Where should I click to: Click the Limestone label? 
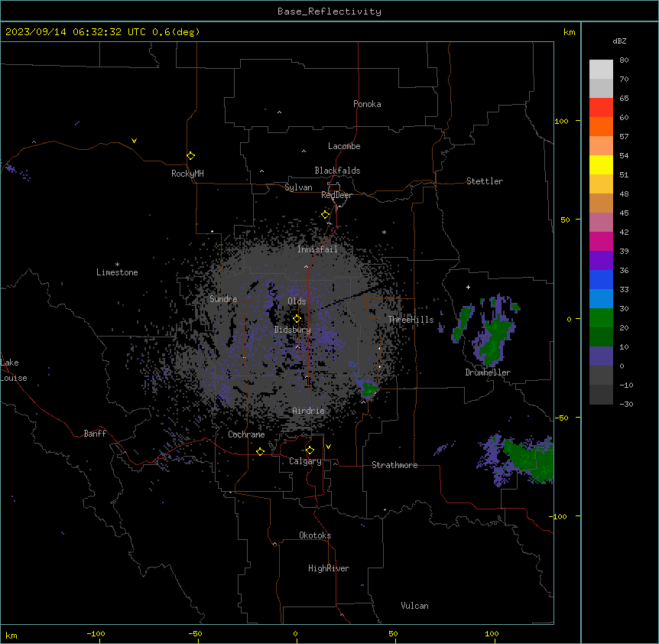117,272
